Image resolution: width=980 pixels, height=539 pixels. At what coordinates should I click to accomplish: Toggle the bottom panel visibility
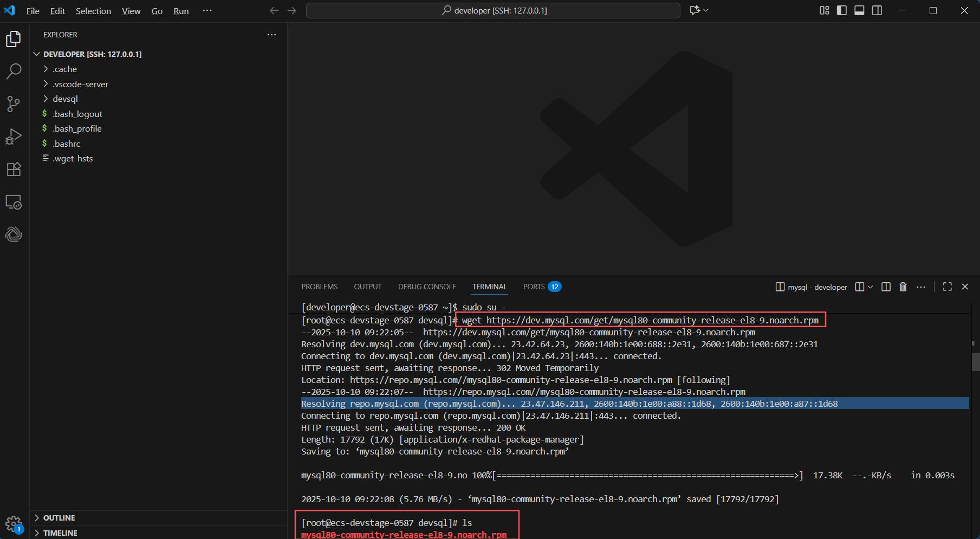tap(859, 11)
